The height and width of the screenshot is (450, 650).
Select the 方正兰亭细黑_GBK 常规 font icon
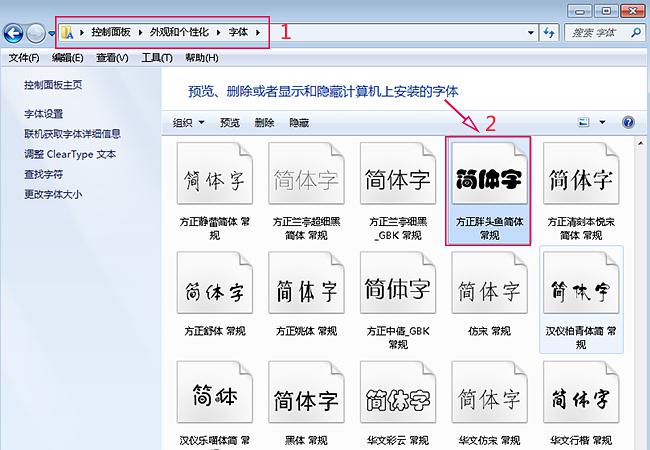398,173
